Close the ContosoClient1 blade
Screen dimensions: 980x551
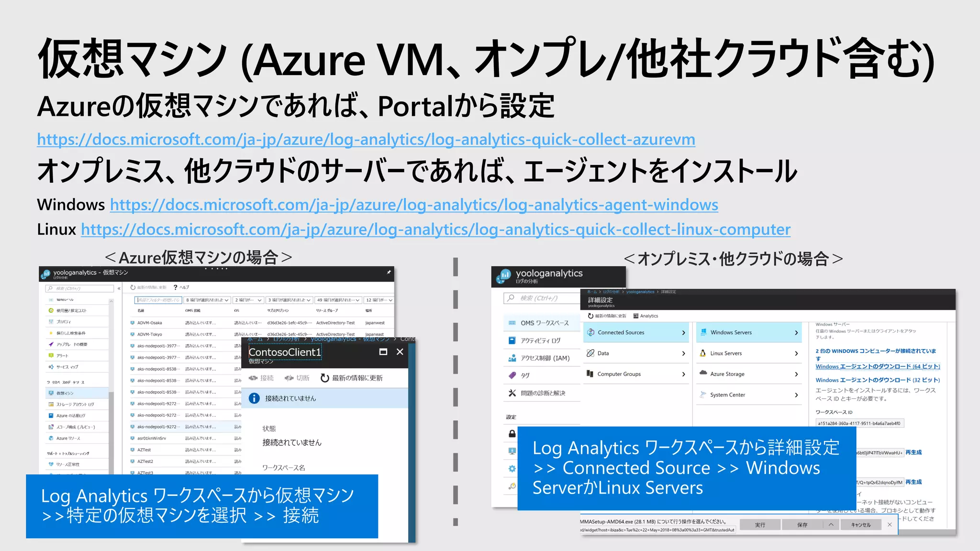400,352
